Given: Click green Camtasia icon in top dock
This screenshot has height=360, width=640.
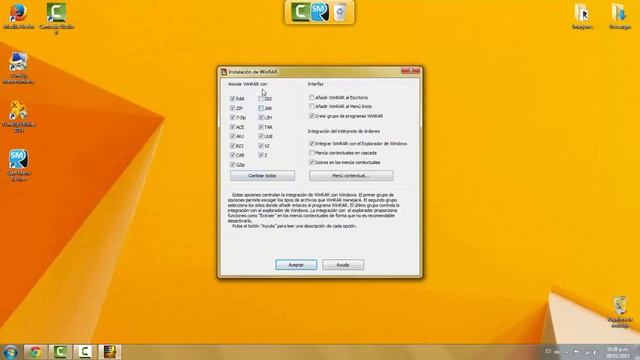Looking at the screenshot, I should (x=300, y=12).
